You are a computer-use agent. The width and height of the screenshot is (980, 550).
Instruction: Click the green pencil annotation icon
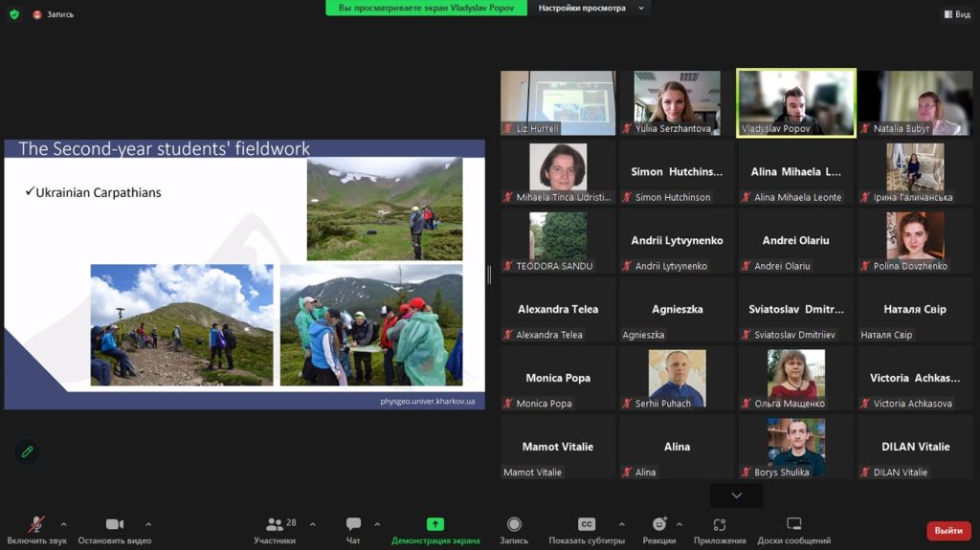pyautogui.click(x=27, y=451)
